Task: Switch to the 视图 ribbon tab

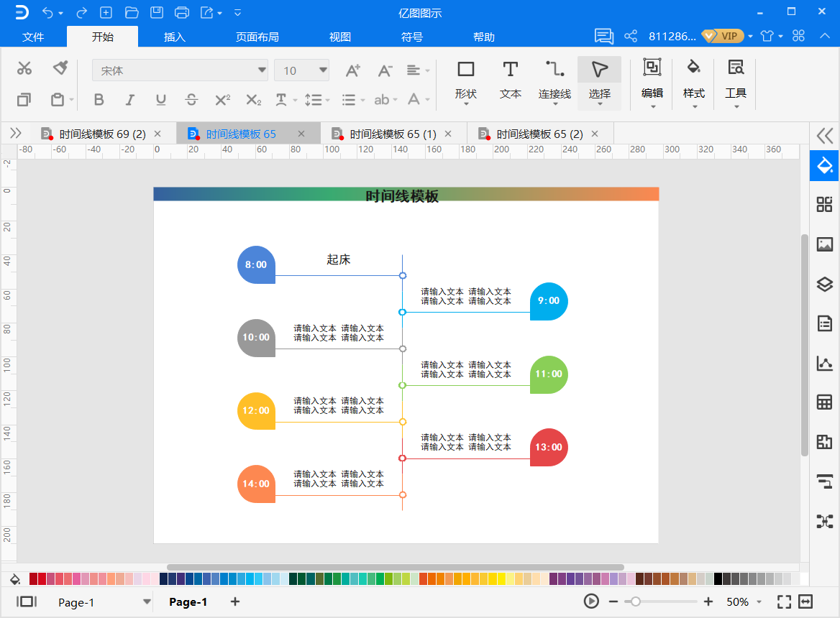Action: coord(339,37)
